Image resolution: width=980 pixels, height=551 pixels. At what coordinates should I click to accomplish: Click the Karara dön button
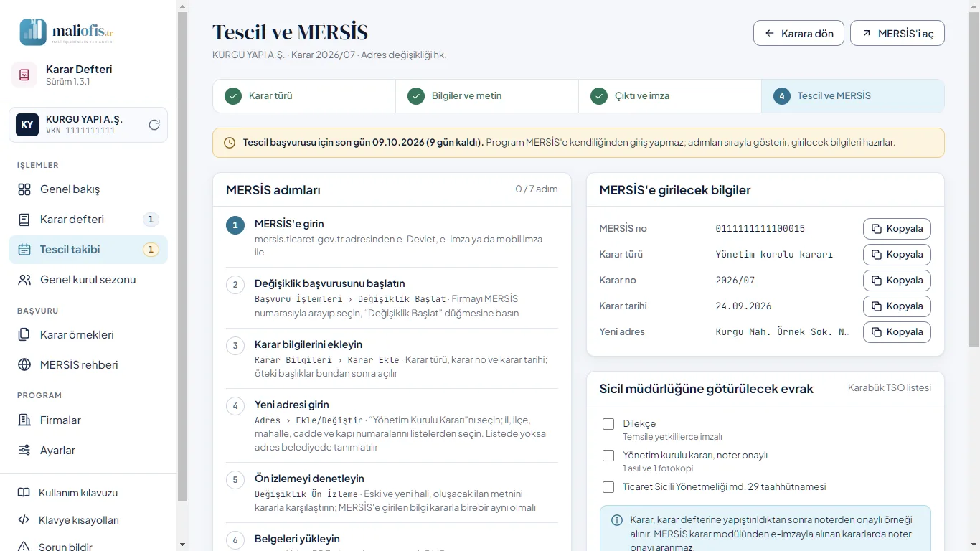pos(798,33)
